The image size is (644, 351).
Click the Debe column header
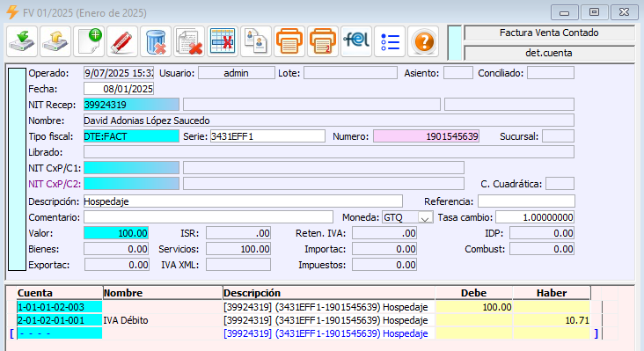coord(474,293)
